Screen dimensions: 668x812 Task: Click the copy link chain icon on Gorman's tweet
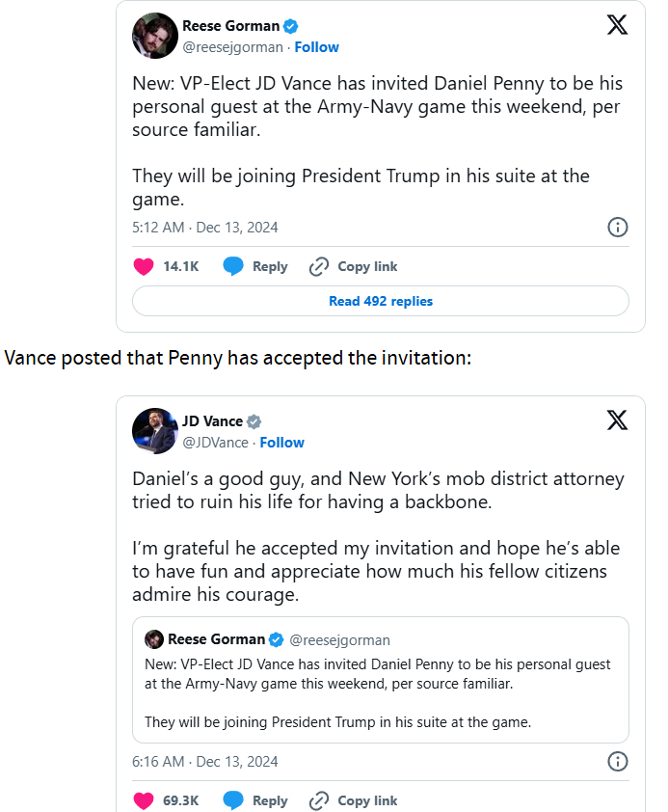click(319, 267)
